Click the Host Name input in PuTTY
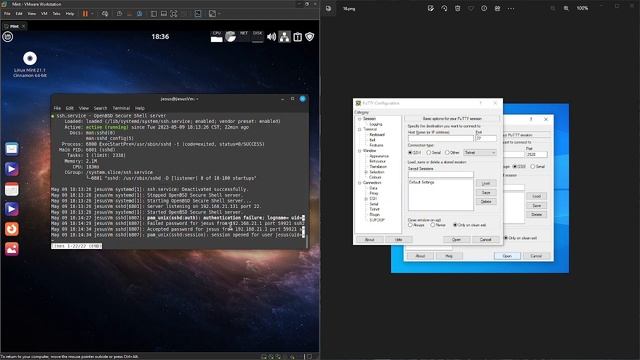The width and height of the screenshot is (640, 360). click(x=440, y=139)
